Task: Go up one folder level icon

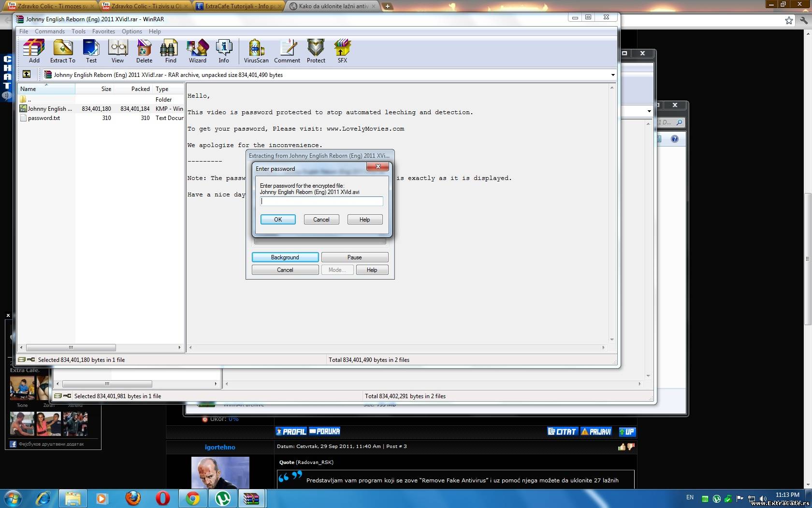Action: [27, 74]
